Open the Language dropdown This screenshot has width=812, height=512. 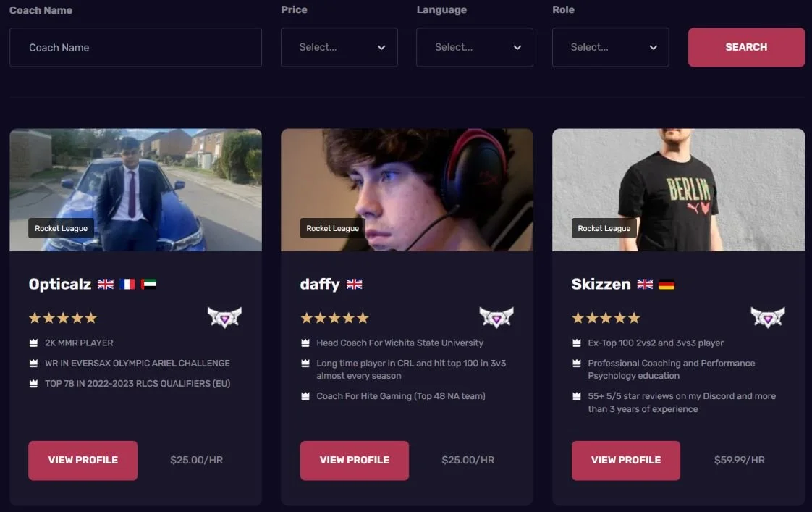point(474,47)
